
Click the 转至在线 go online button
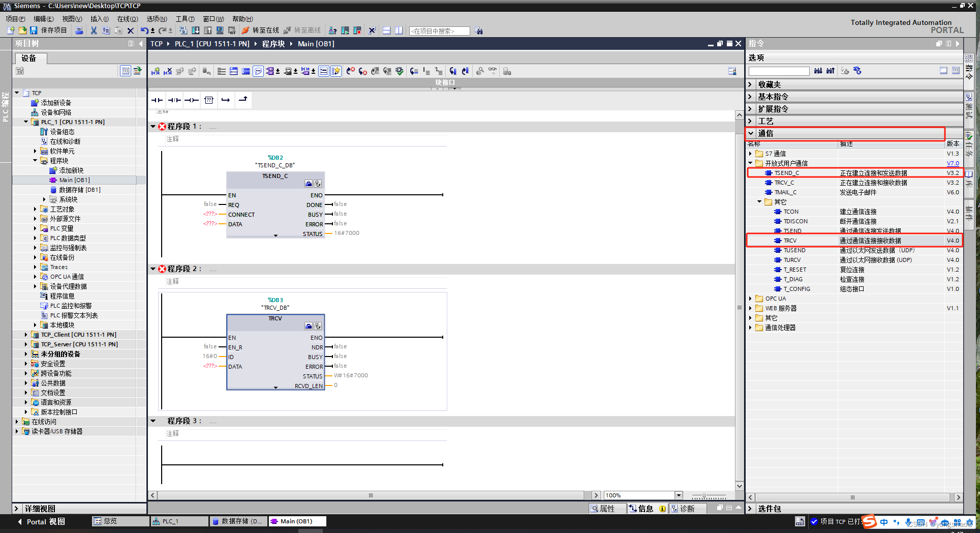pos(260,31)
